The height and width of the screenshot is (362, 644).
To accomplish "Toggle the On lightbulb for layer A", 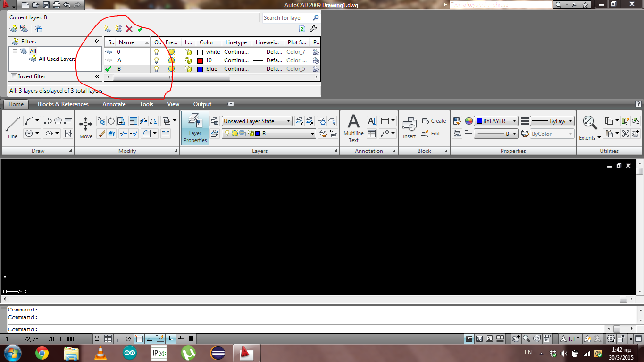I will (x=157, y=60).
